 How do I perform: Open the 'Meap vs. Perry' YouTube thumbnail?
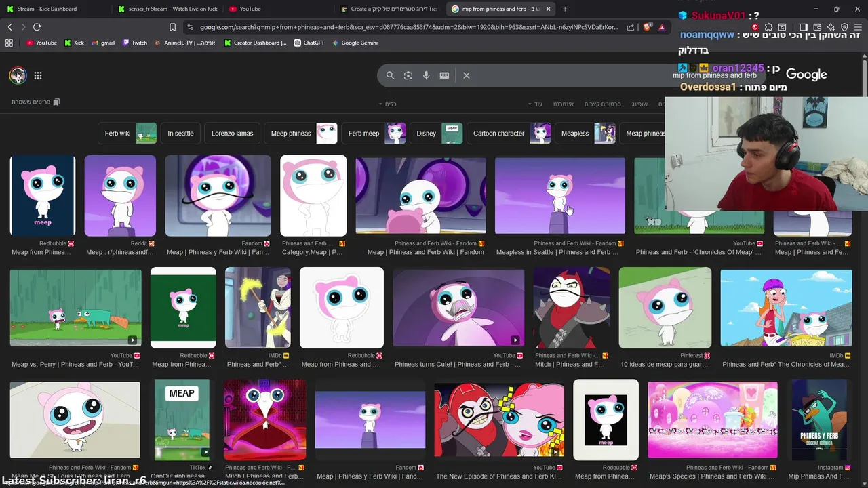pos(75,308)
